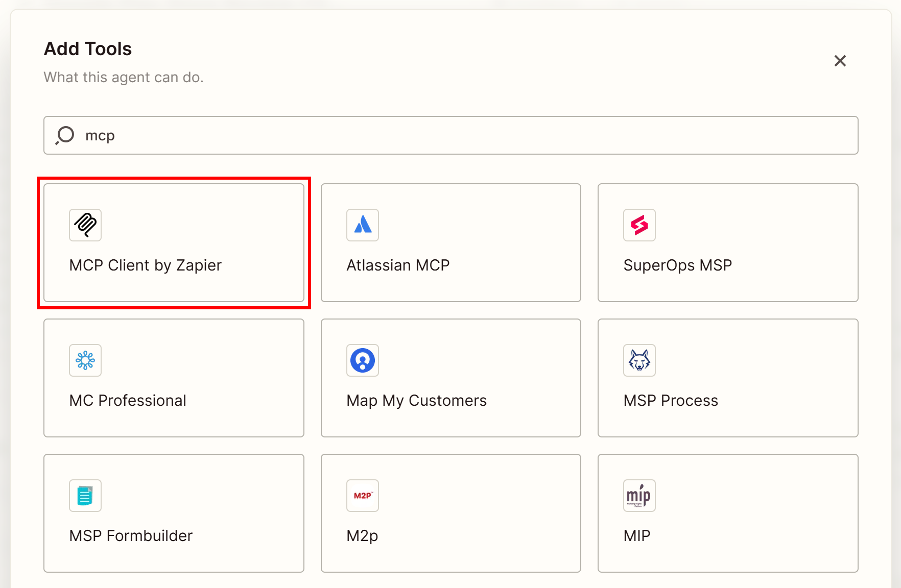Add the MSP Process tool

point(727,378)
